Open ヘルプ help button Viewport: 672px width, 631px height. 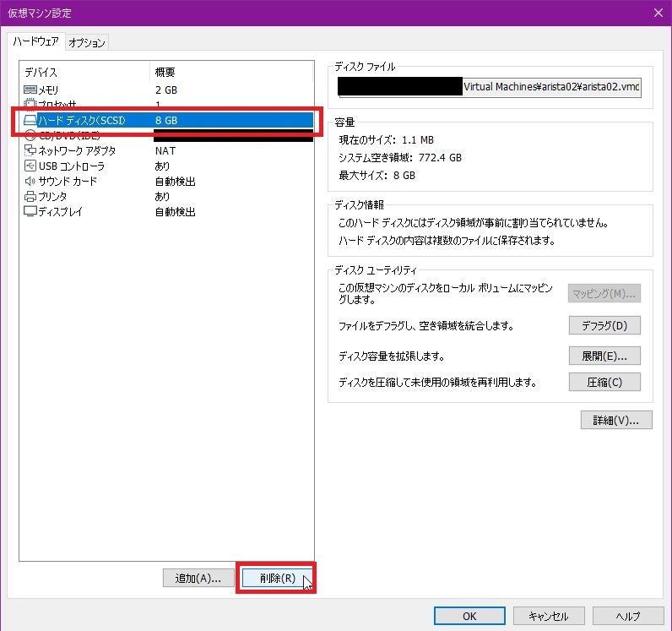coord(628,616)
